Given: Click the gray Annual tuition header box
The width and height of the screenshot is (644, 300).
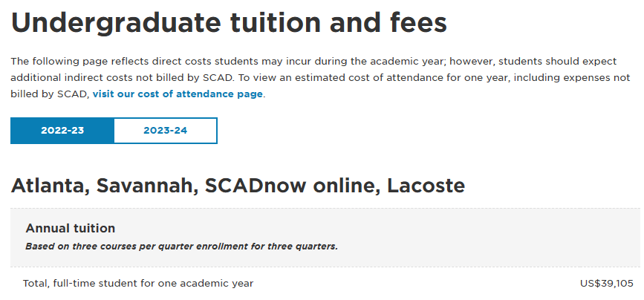Looking at the screenshot, I should (325, 238).
